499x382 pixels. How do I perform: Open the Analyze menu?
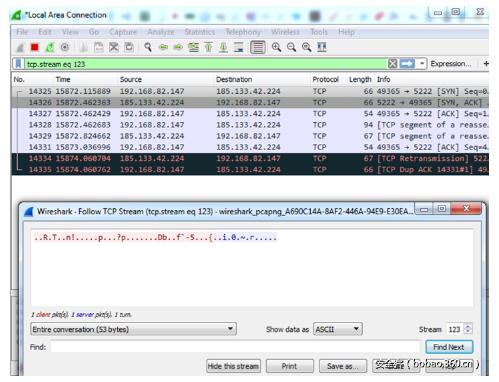(x=161, y=32)
